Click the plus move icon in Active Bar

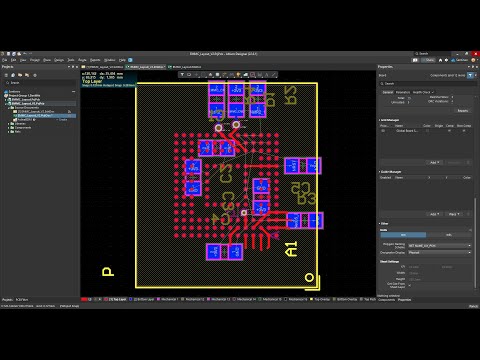(196, 75)
